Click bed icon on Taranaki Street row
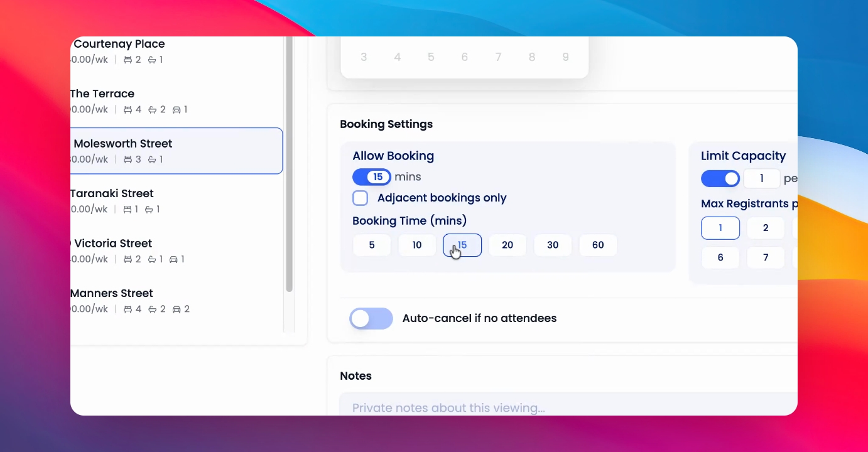This screenshot has height=452, width=868. (x=126, y=210)
